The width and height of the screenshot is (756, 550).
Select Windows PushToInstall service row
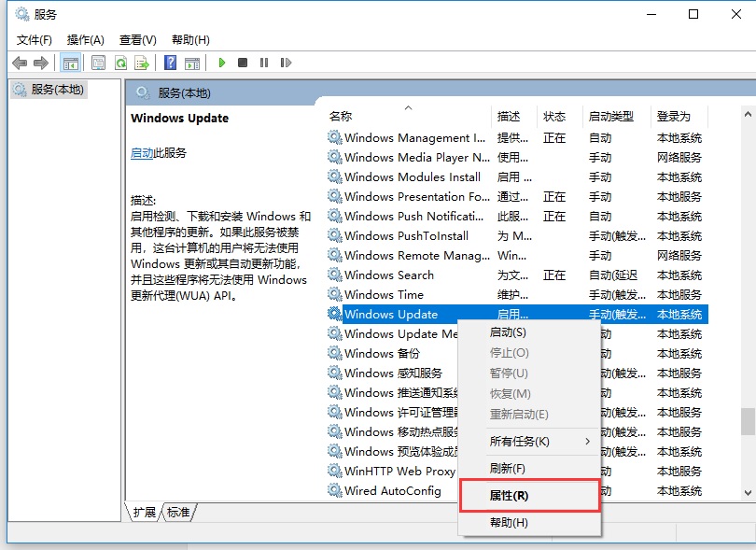[517, 236]
